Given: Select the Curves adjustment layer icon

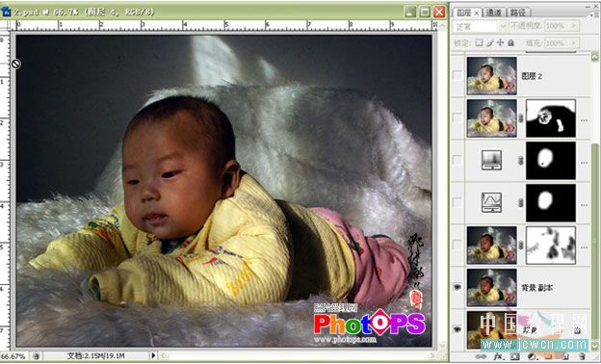Looking at the screenshot, I should coord(491,202).
